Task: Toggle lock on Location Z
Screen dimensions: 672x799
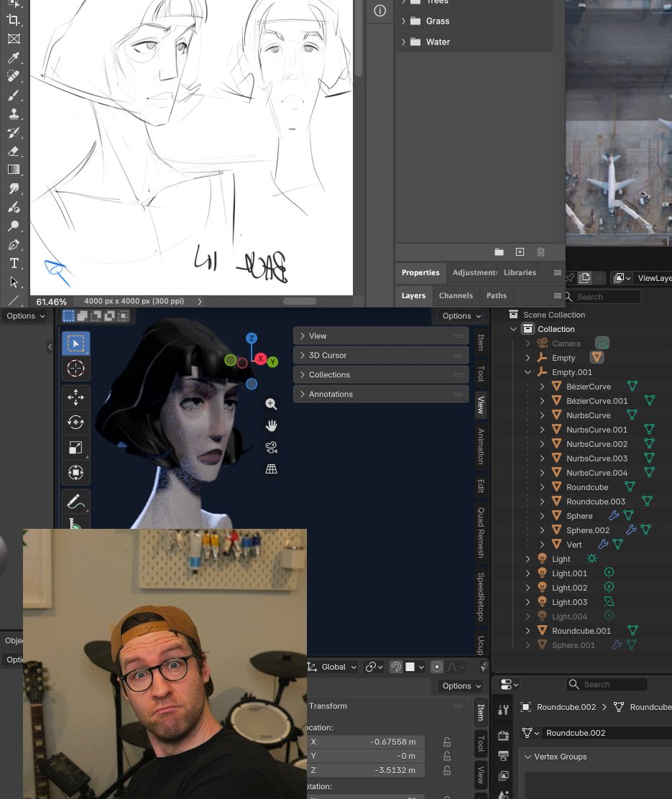Action: tap(446, 770)
